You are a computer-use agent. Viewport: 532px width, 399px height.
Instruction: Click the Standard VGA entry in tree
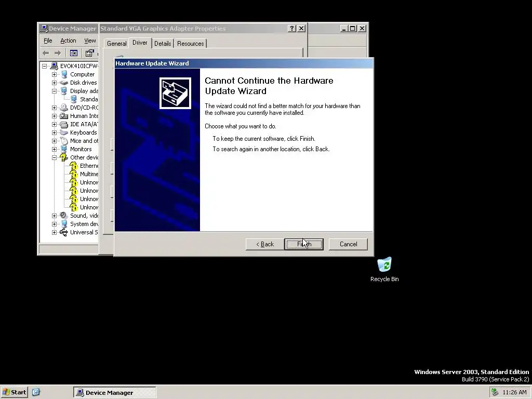click(x=89, y=99)
